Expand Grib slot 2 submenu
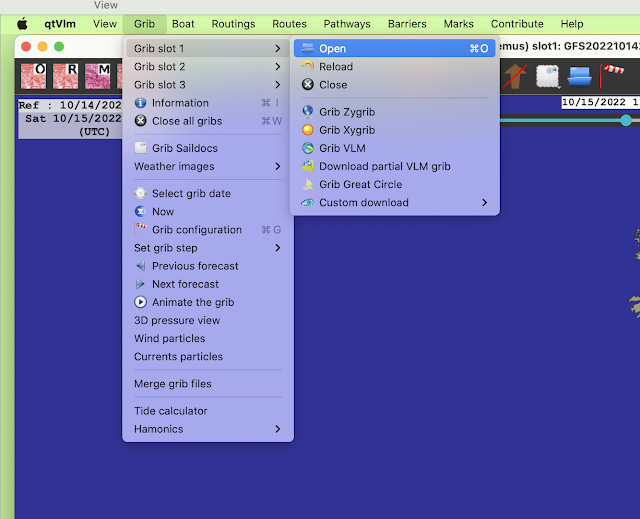This screenshot has height=519, width=640. (x=208, y=66)
